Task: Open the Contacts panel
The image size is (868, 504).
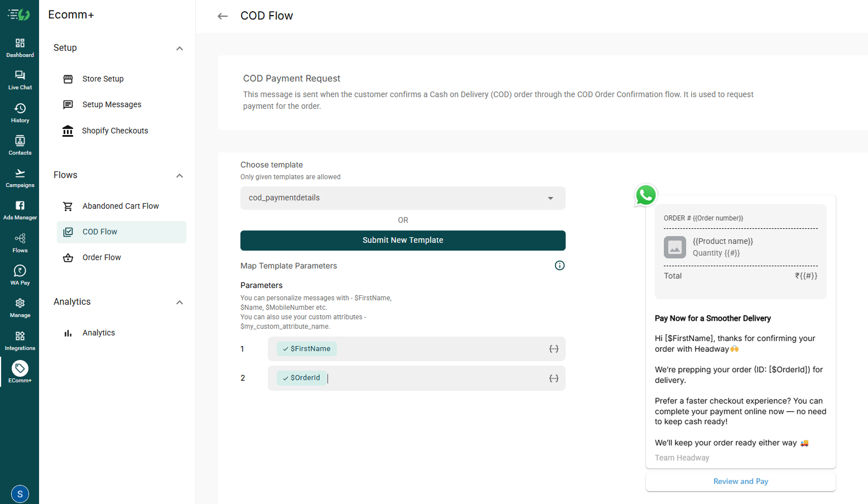Action: [x=20, y=144]
